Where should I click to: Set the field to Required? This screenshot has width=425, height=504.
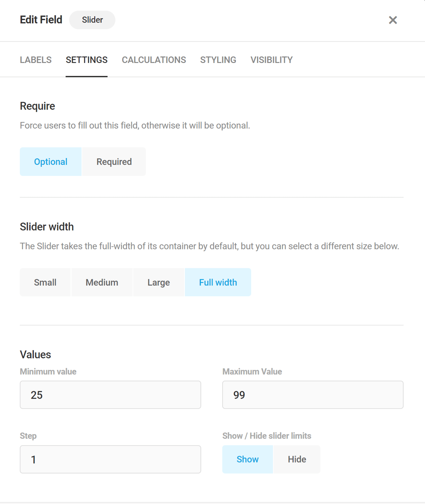[114, 162]
